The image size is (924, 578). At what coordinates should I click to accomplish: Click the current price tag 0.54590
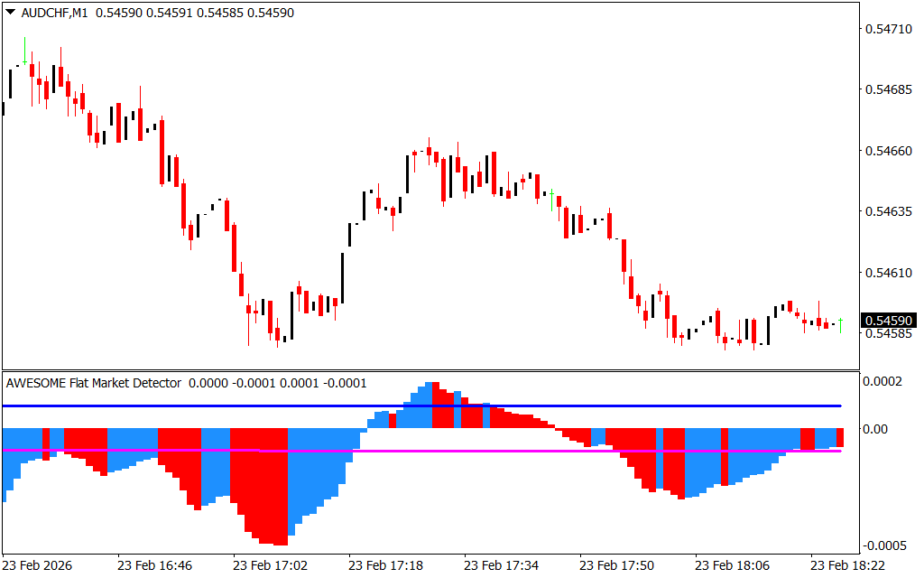(x=888, y=321)
